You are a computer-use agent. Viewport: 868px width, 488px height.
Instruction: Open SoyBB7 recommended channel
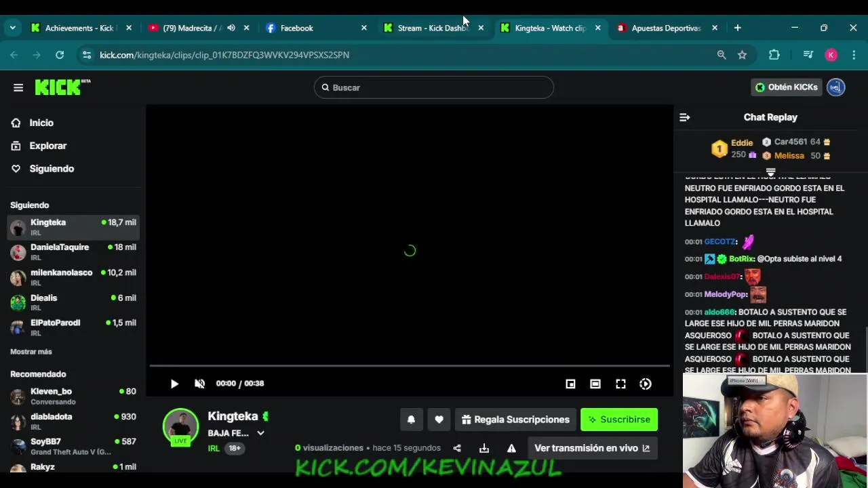click(73, 447)
